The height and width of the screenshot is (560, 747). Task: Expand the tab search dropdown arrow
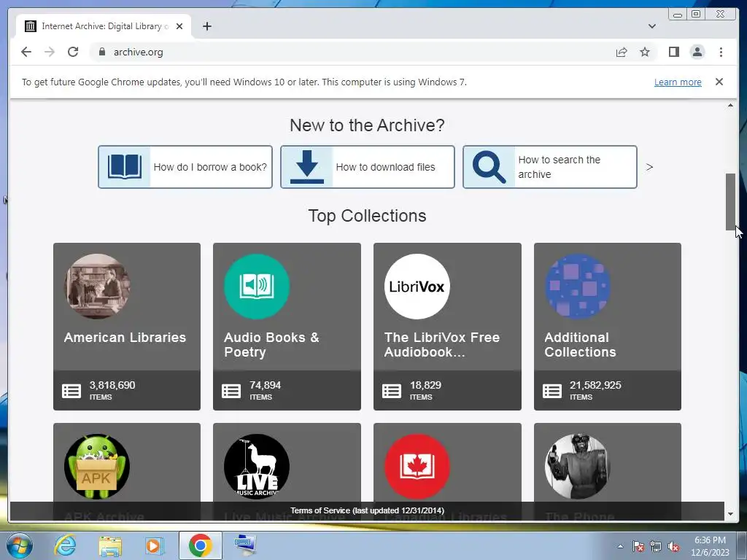[651, 26]
